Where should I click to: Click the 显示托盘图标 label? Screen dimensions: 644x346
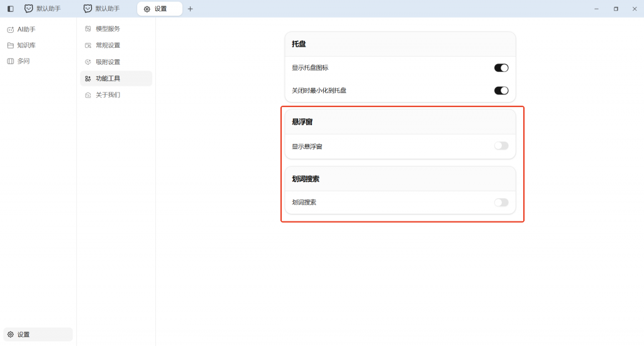[310, 68]
